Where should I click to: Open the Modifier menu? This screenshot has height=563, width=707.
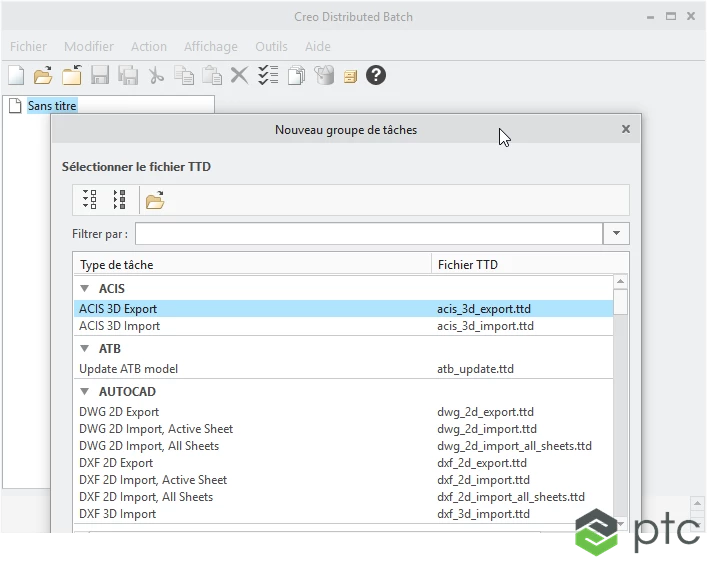coord(89,46)
